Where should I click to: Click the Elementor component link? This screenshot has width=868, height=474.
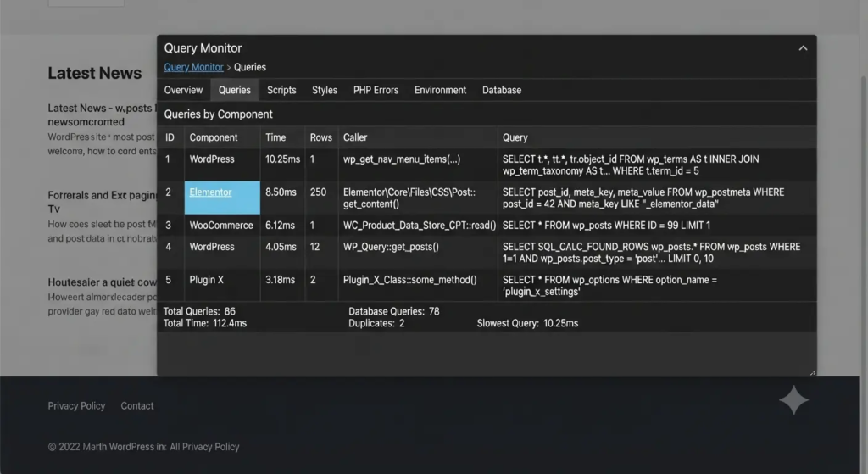pyautogui.click(x=210, y=192)
